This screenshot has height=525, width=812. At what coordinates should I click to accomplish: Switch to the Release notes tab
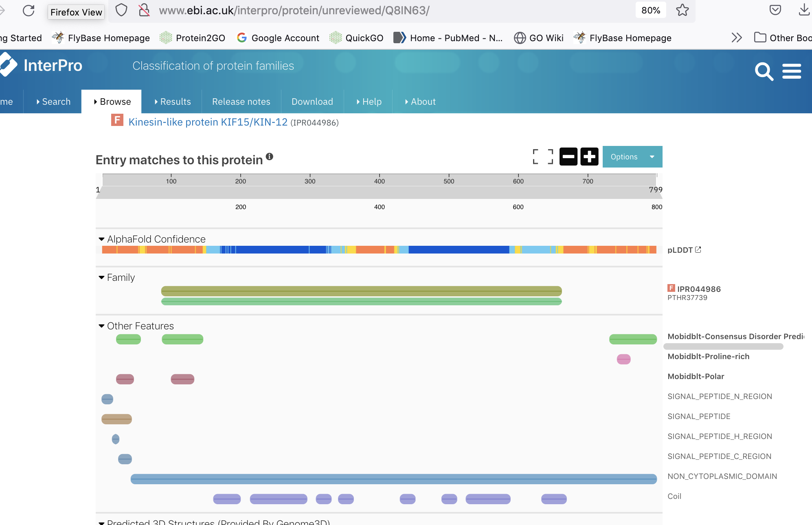[241, 101]
